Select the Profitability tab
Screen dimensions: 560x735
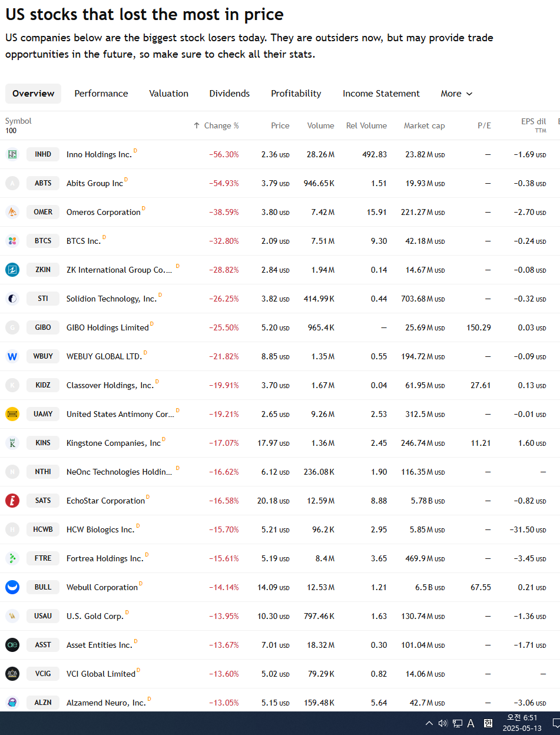296,94
